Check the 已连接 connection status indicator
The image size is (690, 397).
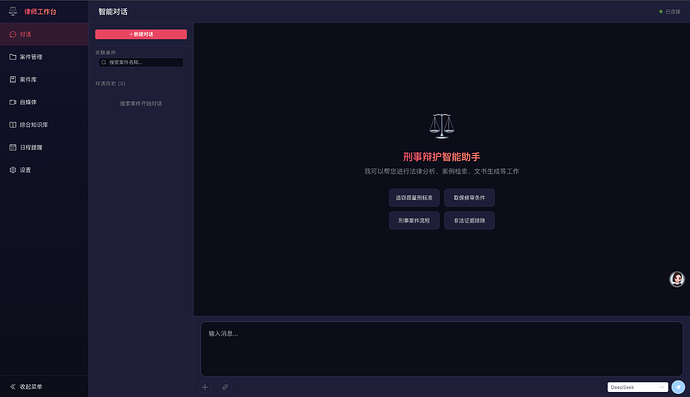pyautogui.click(x=669, y=11)
